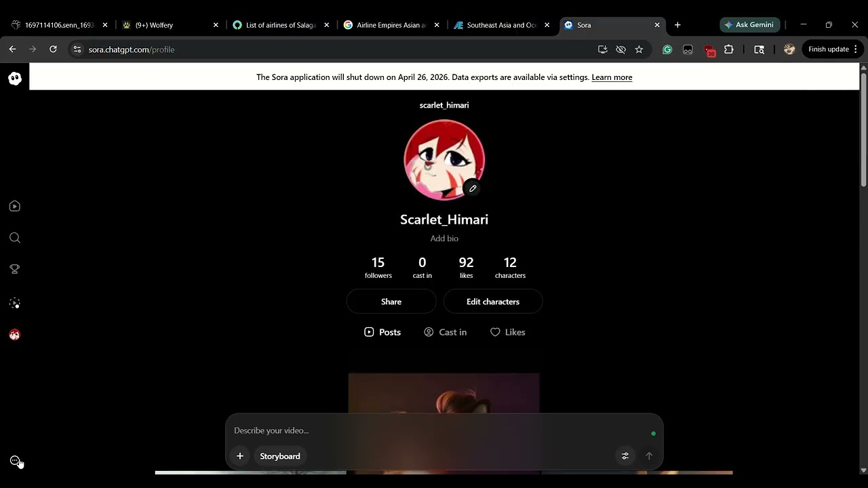Open the more options icon at the sidebar bottom
The width and height of the screenshot is (868, 488).
pyautogui.click(x=15, y=461)
